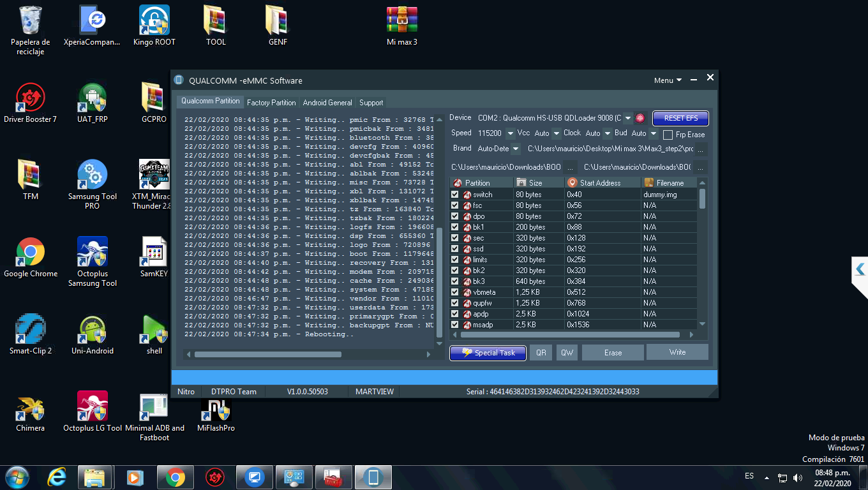Click the lock icon in Size column header
The height and width of the screenshot is (490, 868).
pos(521,183)
